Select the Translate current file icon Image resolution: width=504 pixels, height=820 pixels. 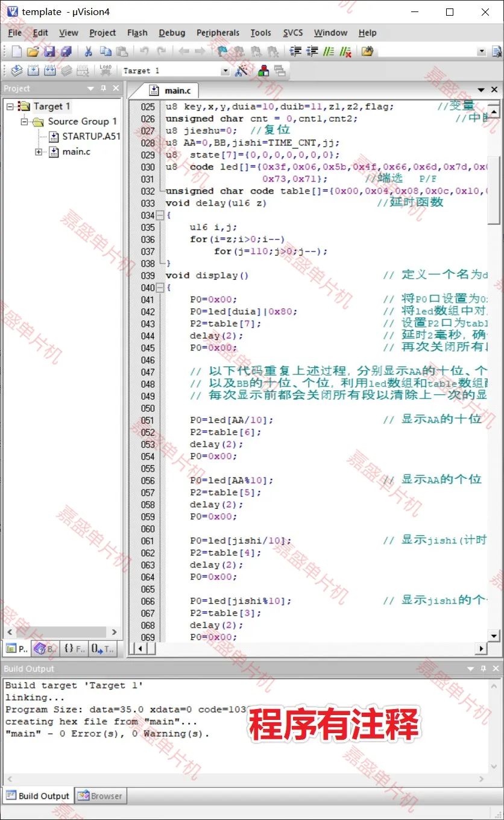16,70
